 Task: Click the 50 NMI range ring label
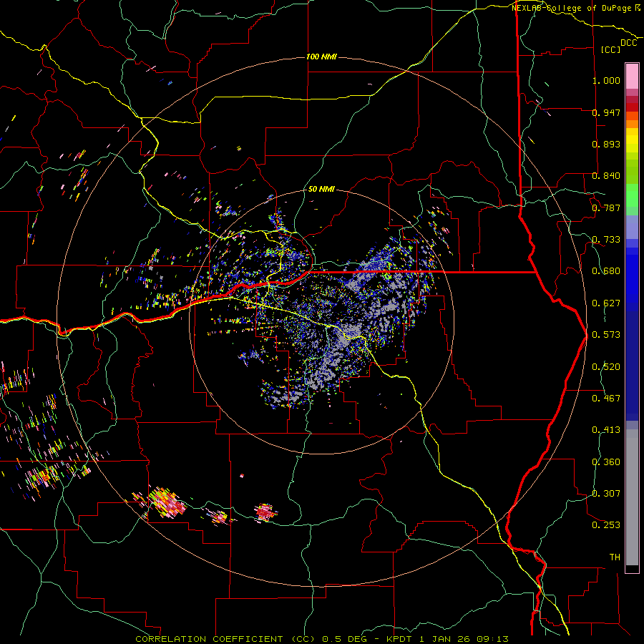click(321, 189)
